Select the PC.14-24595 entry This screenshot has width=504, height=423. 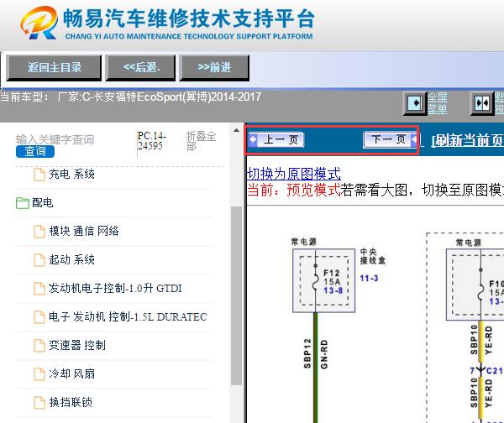pyautogui.click(x=151, y=141)
